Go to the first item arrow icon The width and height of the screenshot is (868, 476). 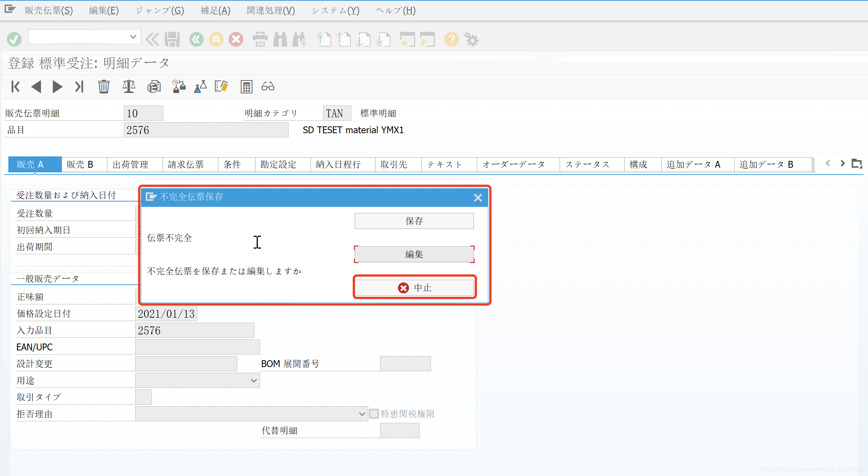coord(16,87)
